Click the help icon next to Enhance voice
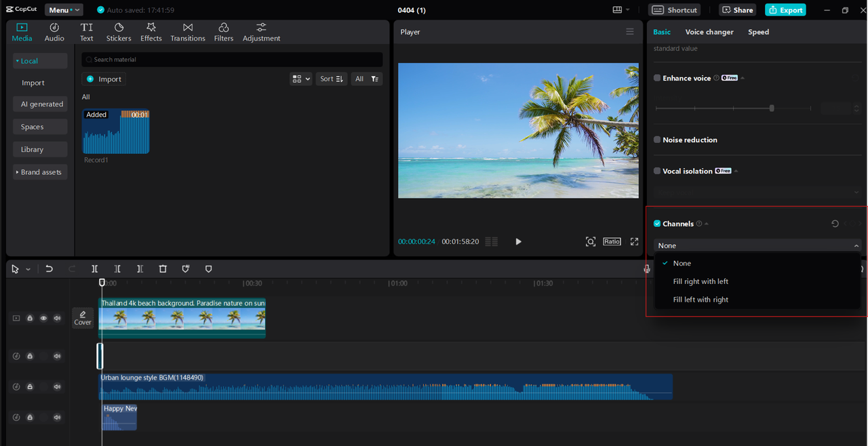This screenshot has width=868, height=446. coord(716,78)
